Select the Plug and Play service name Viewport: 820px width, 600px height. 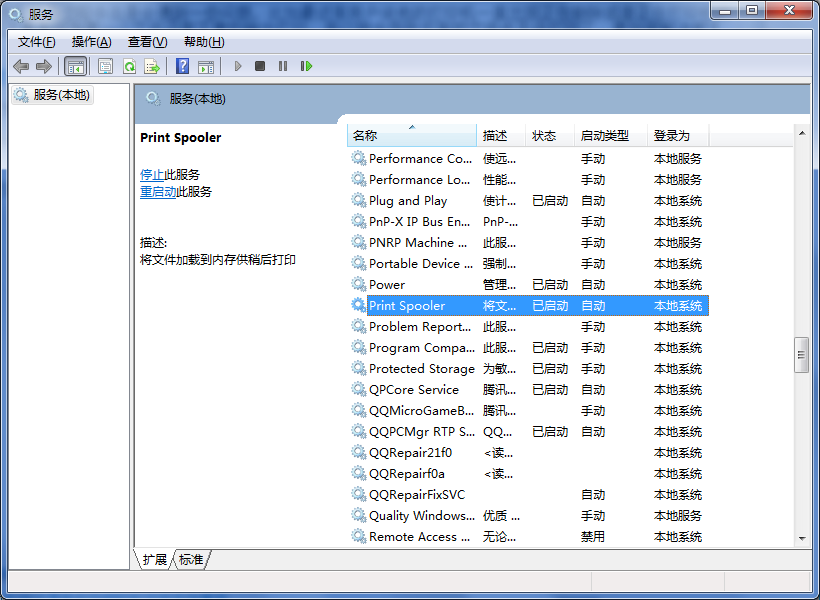click(408, 200)
